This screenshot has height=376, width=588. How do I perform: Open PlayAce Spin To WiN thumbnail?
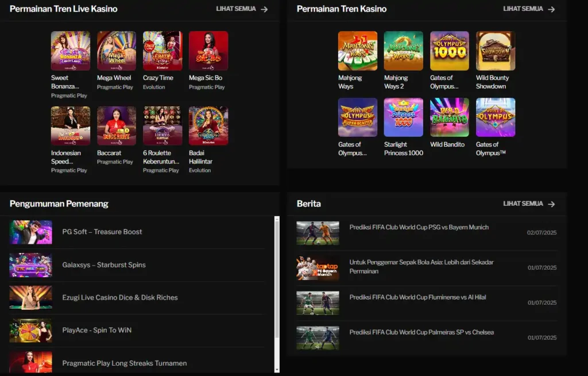31,331
